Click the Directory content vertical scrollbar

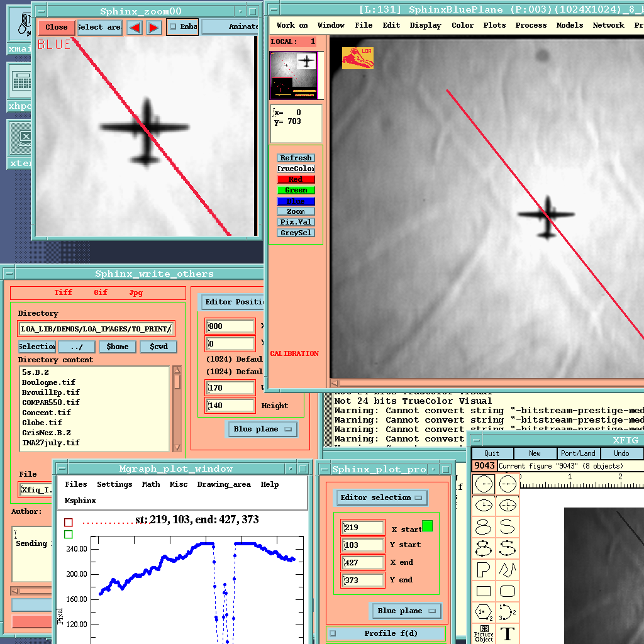tap(177, 409)
